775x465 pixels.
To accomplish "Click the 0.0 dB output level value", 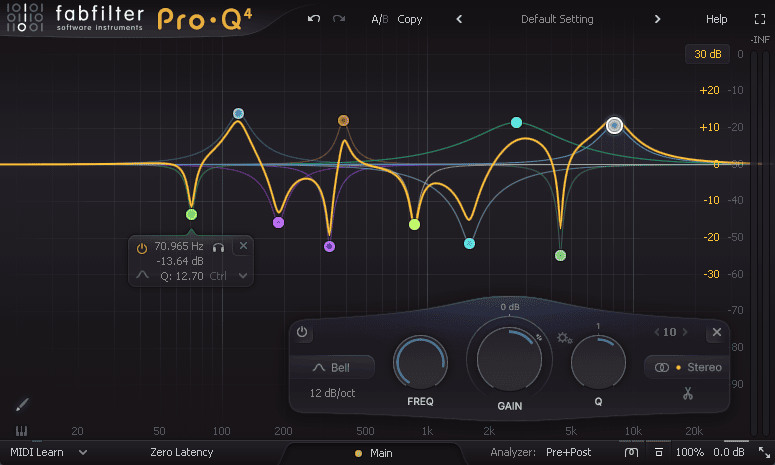I will coord(729,452).
